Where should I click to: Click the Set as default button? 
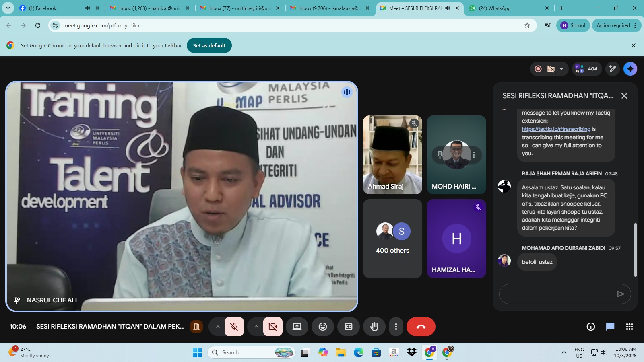[209, 45]
